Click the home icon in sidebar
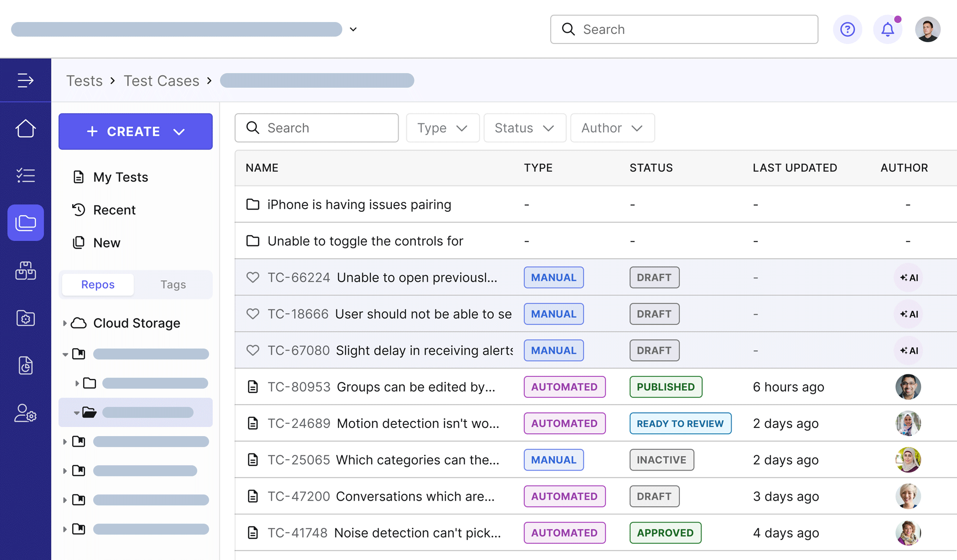Viewport: 957px width, 560px height. [x=25, y=128]
